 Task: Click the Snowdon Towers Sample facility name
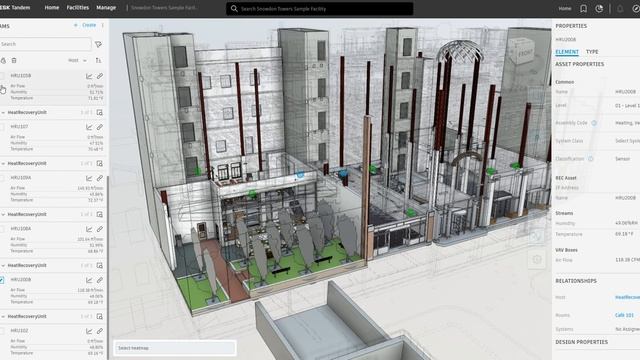(x=164, y=8)
